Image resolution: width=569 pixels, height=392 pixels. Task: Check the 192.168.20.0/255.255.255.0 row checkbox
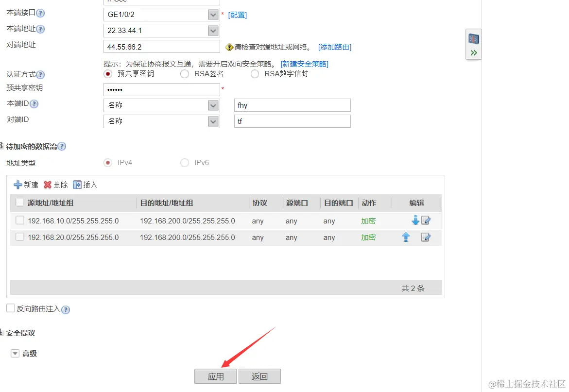(20, 237)
